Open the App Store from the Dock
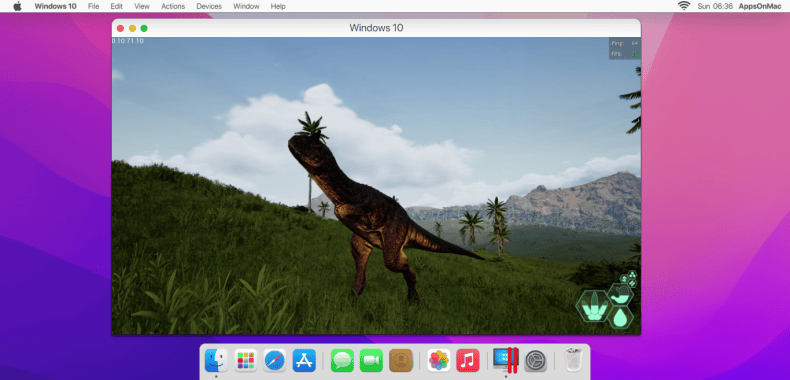790x380 pixels. [304, 360]
